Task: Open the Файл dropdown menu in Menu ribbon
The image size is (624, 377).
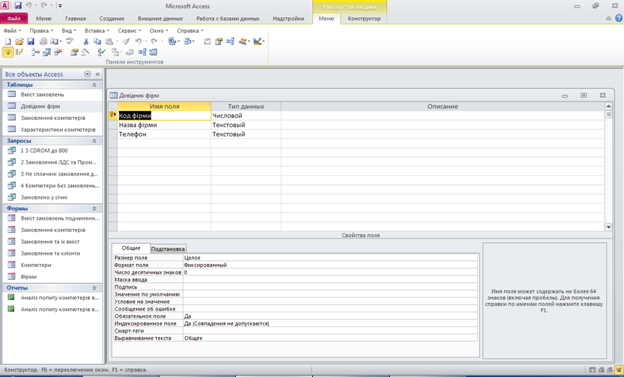Action: 12,31
